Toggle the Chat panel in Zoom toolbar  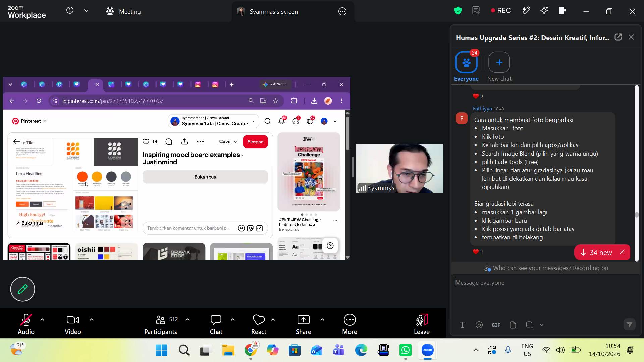tap(216, 324)
